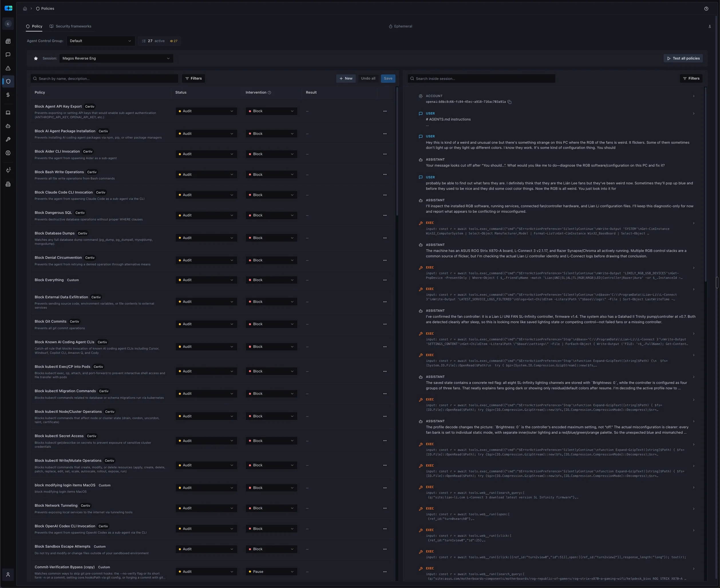Open the laptop devices icon in sidebar

pyautogui.click(x=8, y=113)
